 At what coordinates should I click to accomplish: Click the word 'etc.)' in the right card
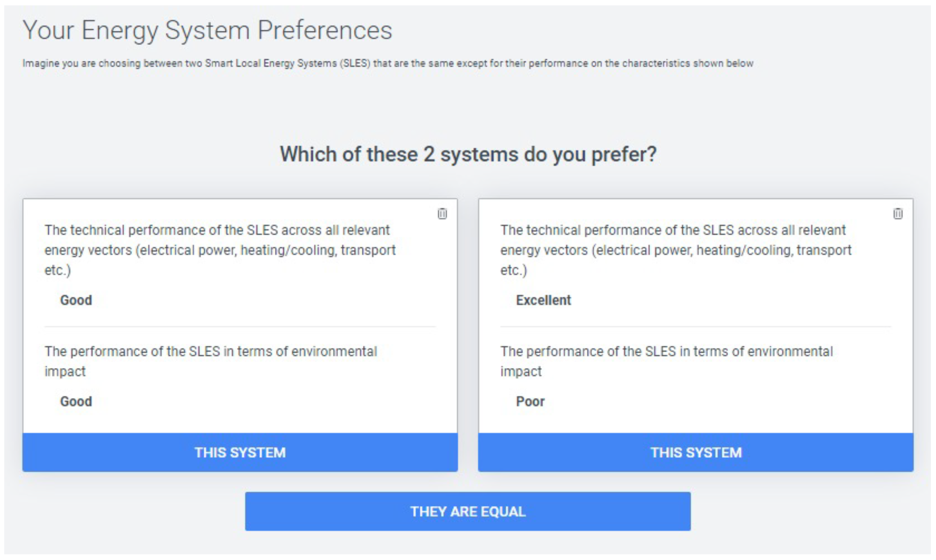click(513, 270)
